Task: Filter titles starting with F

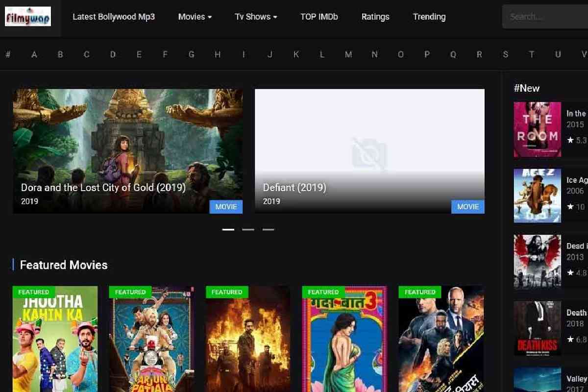Action: 165,54
